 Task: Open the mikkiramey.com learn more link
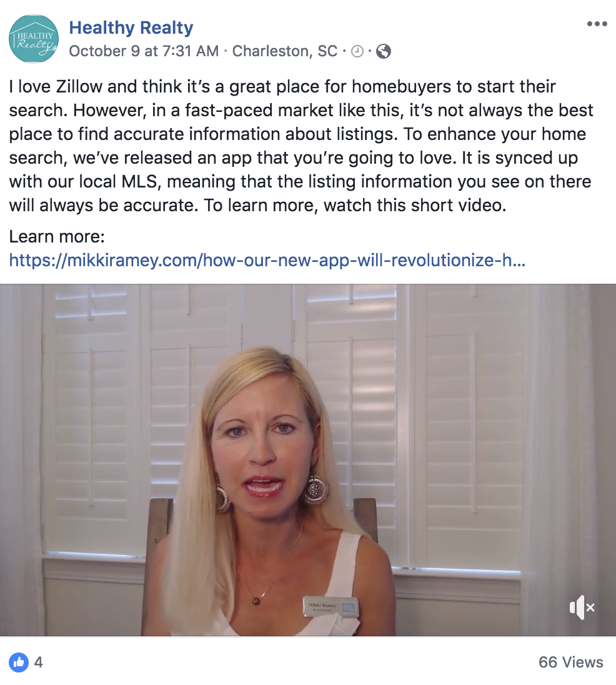click(x=267, y=261)
